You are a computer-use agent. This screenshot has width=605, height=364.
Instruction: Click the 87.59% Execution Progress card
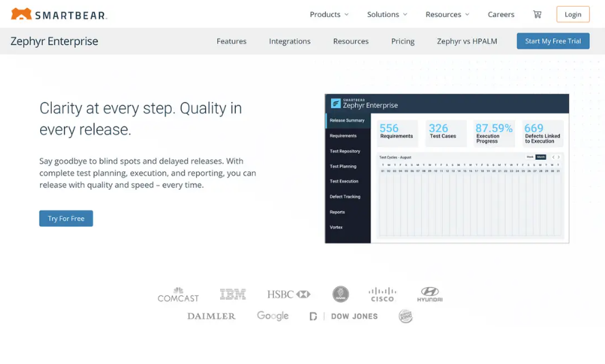pos(494,133)
